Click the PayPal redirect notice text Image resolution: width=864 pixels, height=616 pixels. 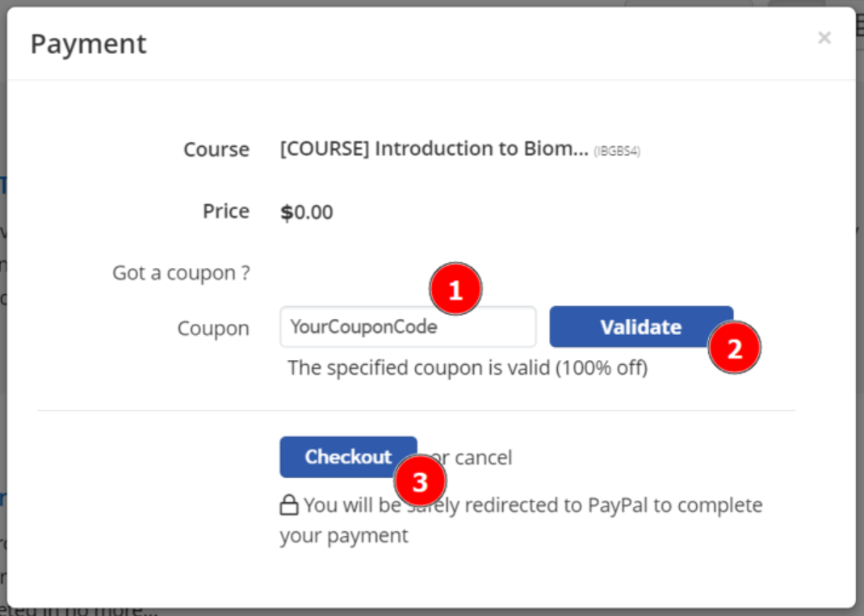tap(521, 520)
